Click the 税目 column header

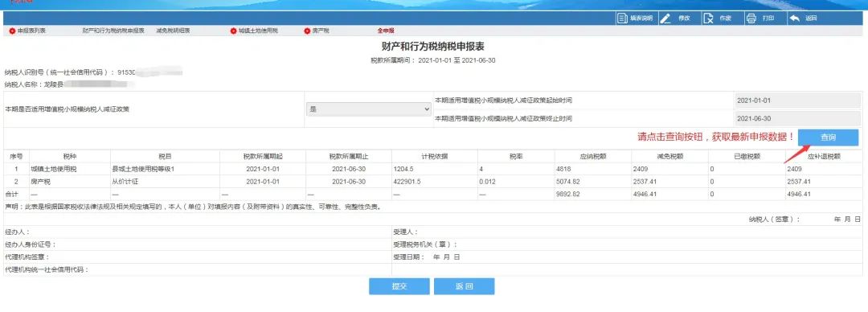tap(165, 157)
